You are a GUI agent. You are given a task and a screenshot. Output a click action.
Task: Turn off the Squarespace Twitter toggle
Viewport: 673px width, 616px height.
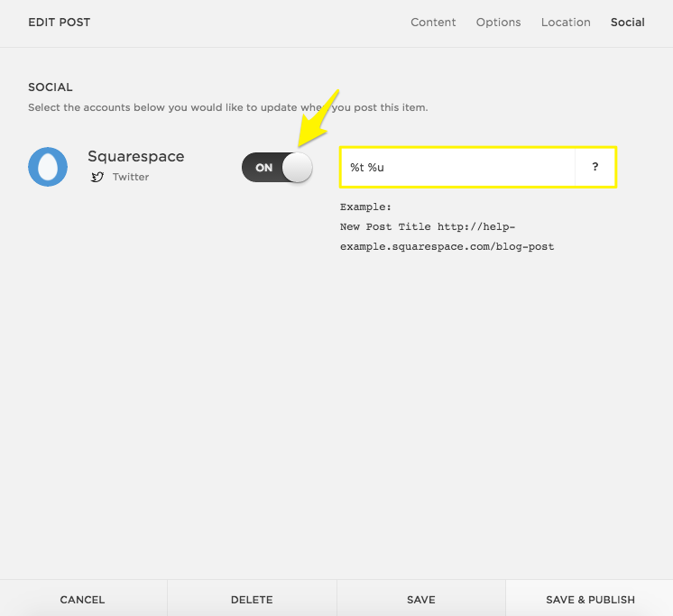coord(277,167)
